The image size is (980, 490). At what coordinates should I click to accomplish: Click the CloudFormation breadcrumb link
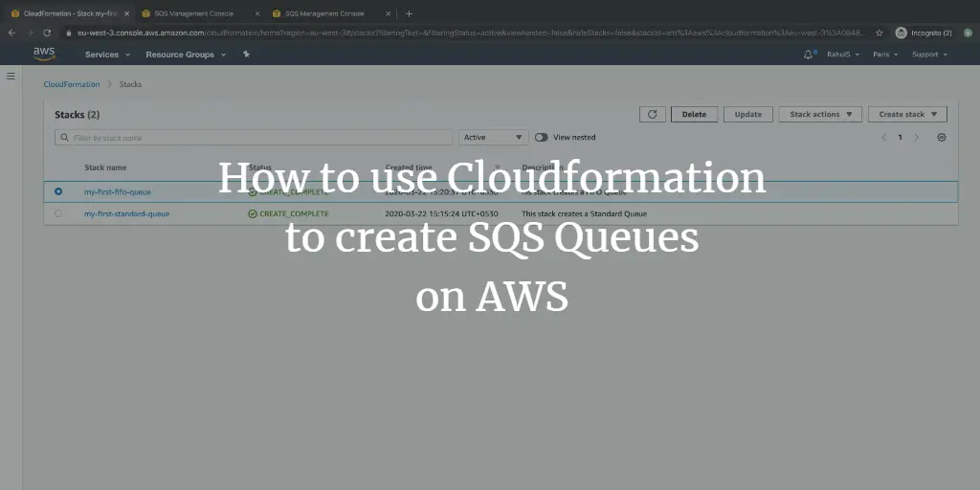[x=71, y=84]
